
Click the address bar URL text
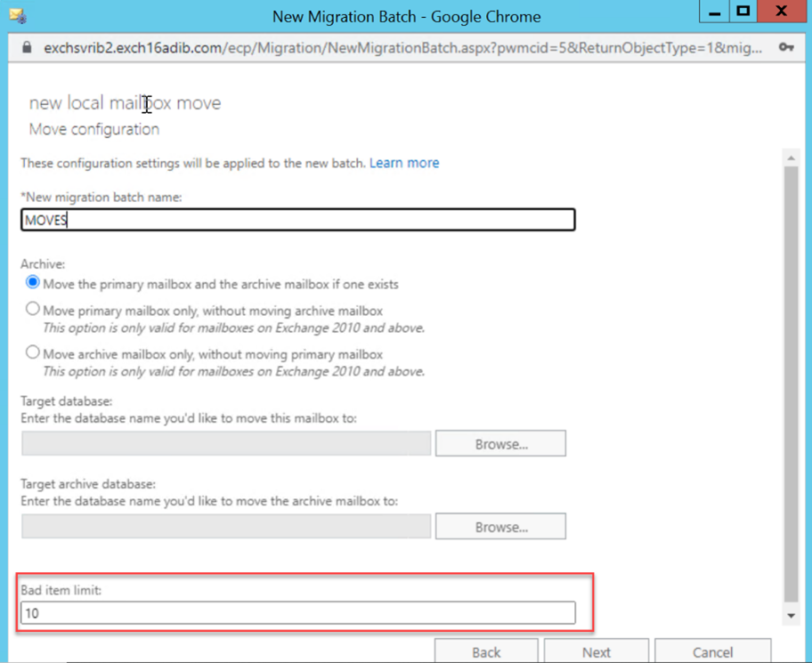[403, 48]
